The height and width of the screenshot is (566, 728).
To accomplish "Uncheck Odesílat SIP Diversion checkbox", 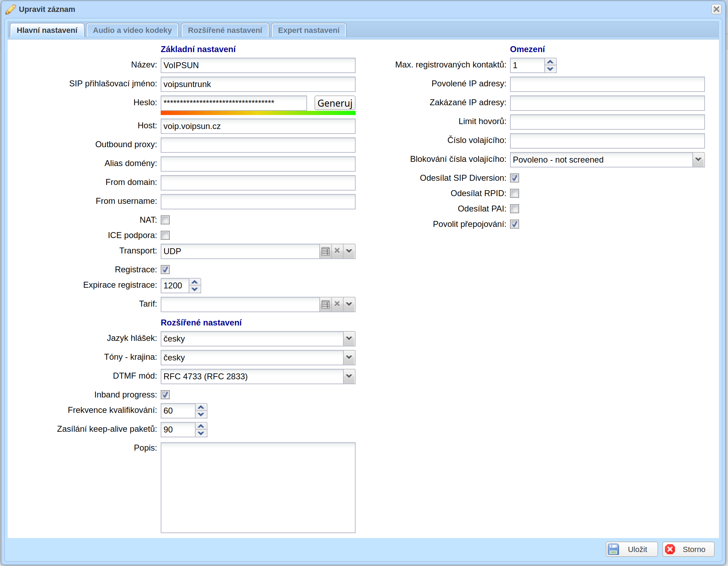I will tap(515, 178).
